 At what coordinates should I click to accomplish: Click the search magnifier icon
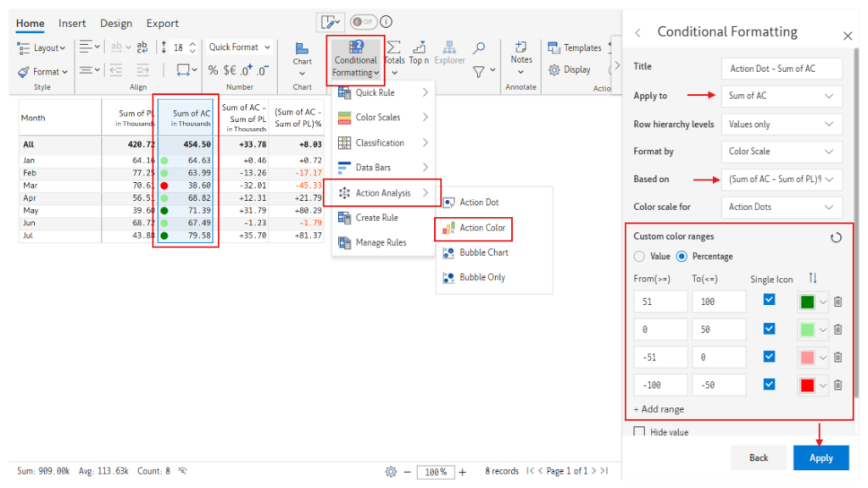click(479, 48)
